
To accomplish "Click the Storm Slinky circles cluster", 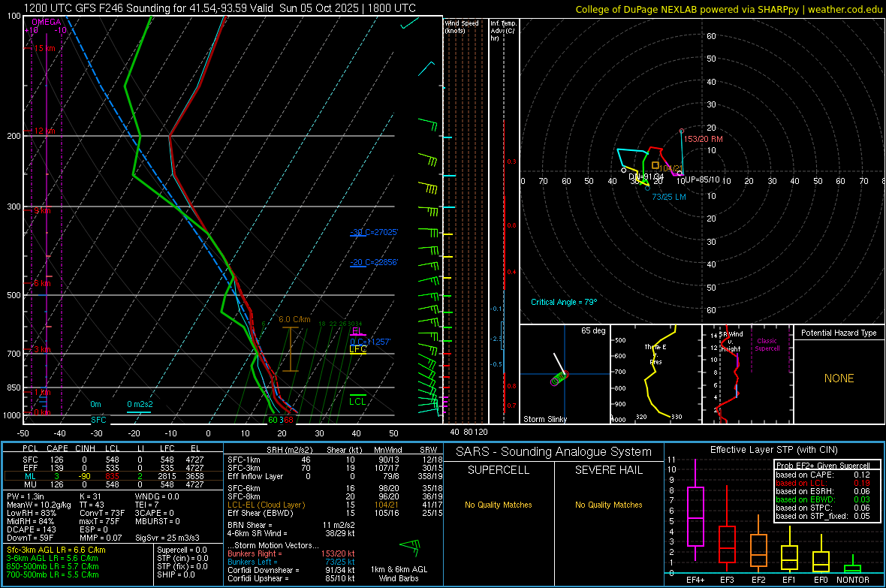I will (x=559, y=378).
